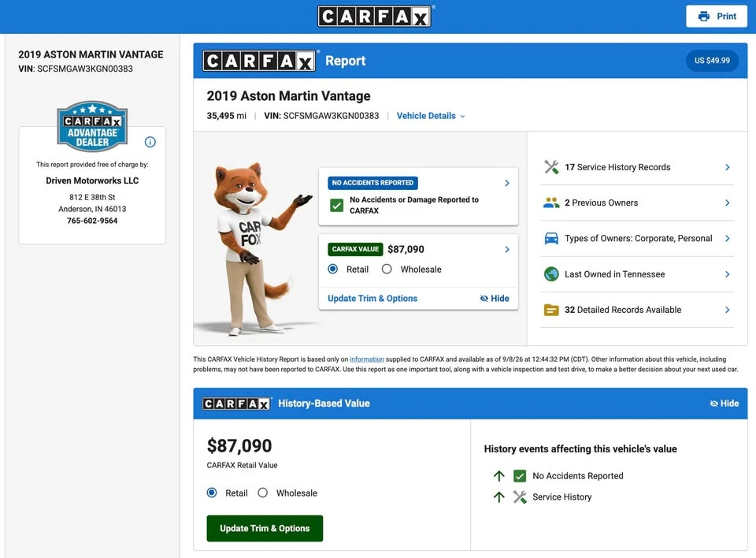Open chevron for Types of Owners row
The height and width of the screenshot is (558, 756).
(x=728, y=239)
